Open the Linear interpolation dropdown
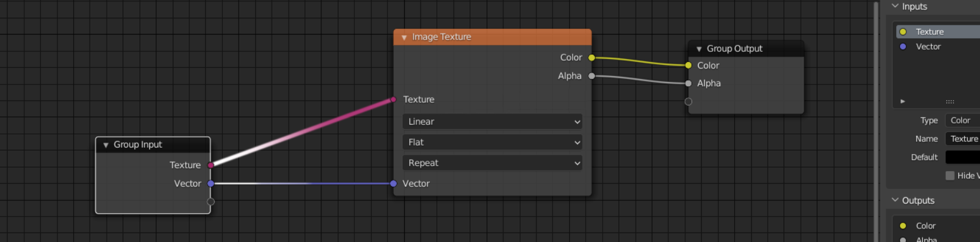The height and width of the screenshot is (242, 980). pos(492,122)
